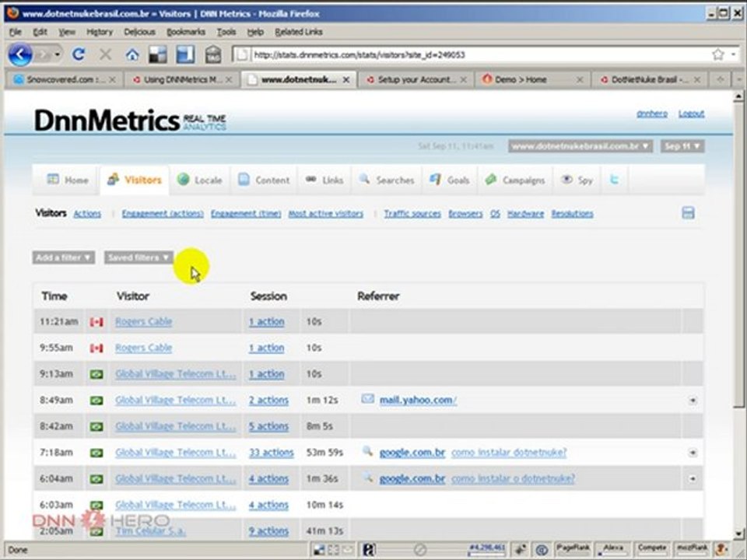Open the Tools menu
This screenshot has width=747, height=560.
[226, 32]
